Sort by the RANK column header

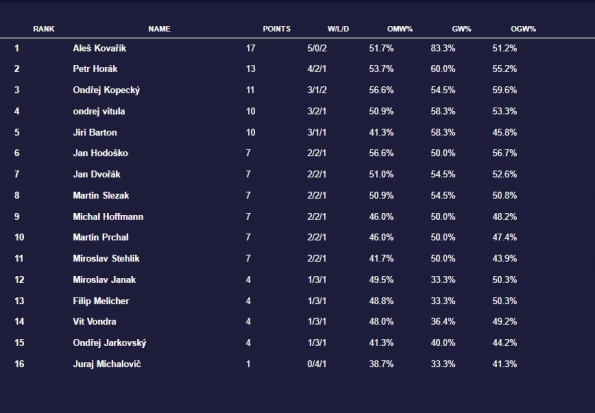coord(44,29)
